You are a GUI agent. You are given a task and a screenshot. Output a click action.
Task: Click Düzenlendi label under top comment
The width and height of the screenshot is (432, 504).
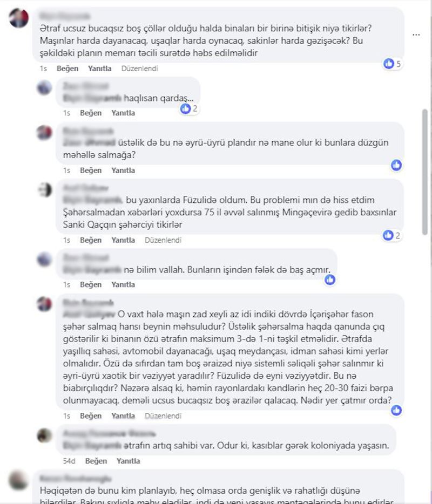point(140,69)
